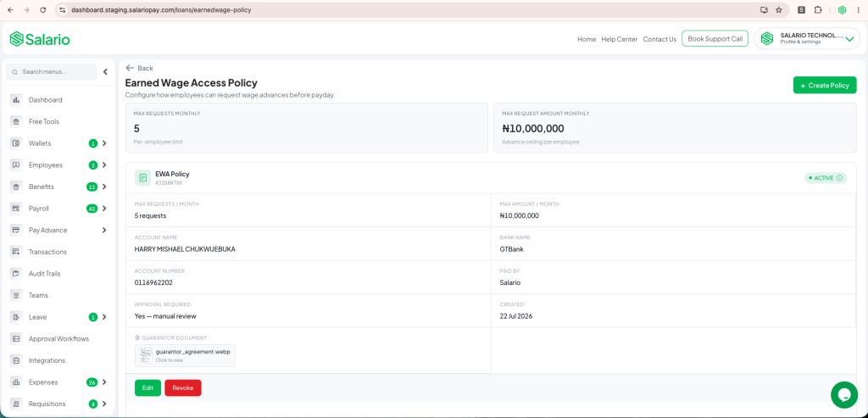Open the profile & settings dropdown
This screenshot has width=868, height=418.
point(807,39)
